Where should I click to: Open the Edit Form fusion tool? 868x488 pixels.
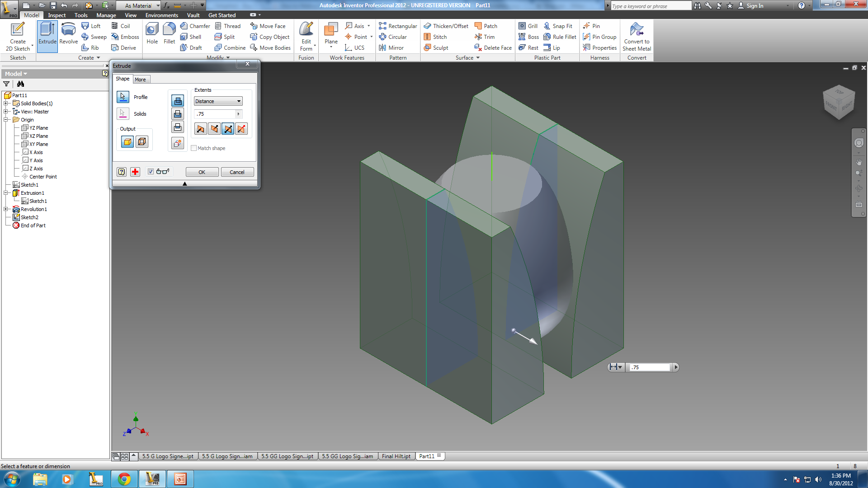(306, 36)
